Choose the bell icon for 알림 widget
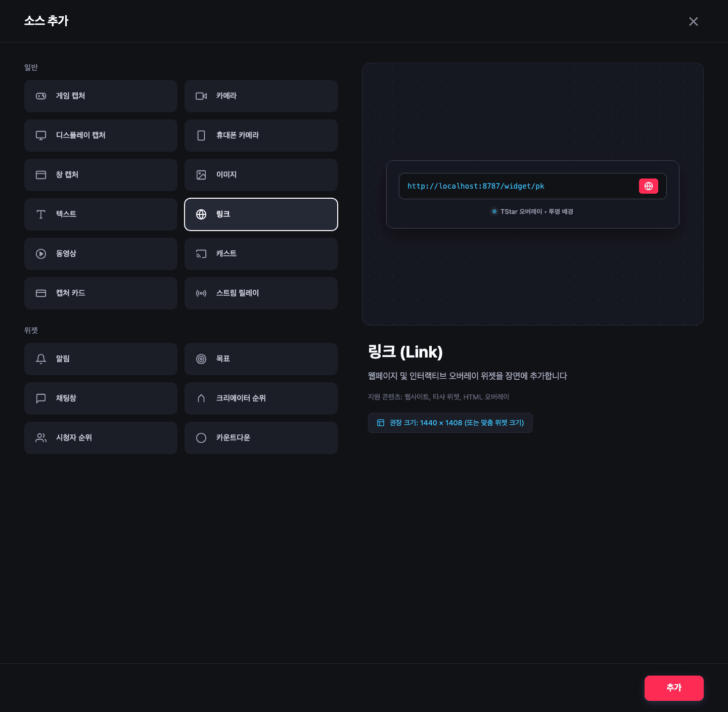Image resolution: width=728 pixels, height=712 pixels. point(41,359)
